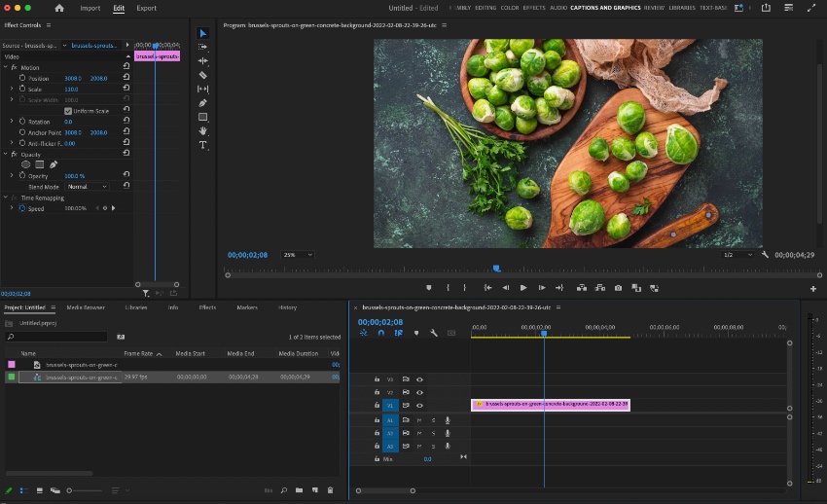The image size is (827, 504).
Task: Toggle lock on V1 track
Action: pos(377,405)
